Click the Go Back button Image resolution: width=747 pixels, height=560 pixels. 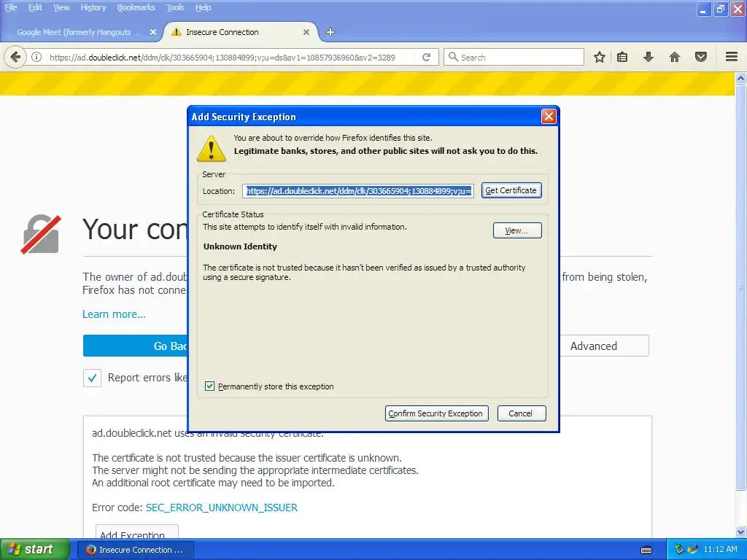click(x=136, y=346)
